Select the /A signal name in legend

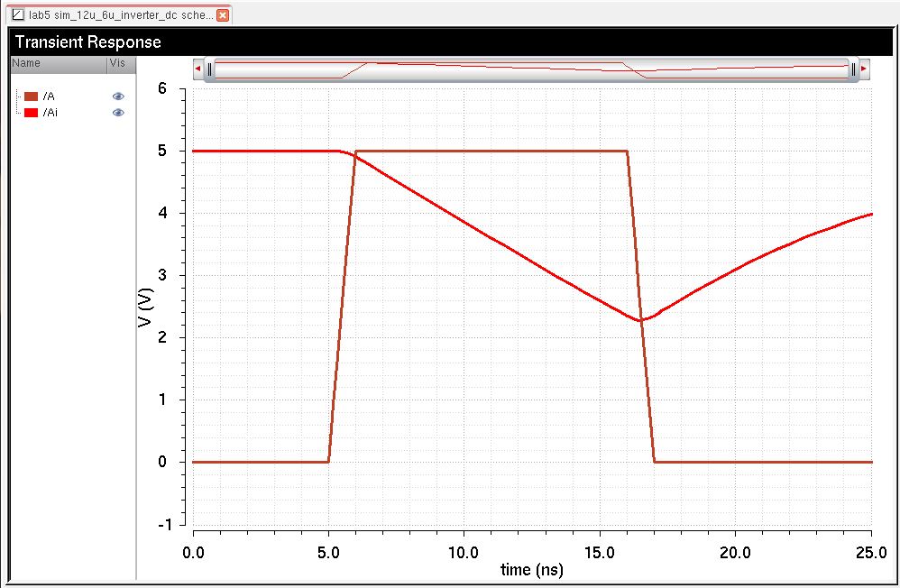[49, 96]
